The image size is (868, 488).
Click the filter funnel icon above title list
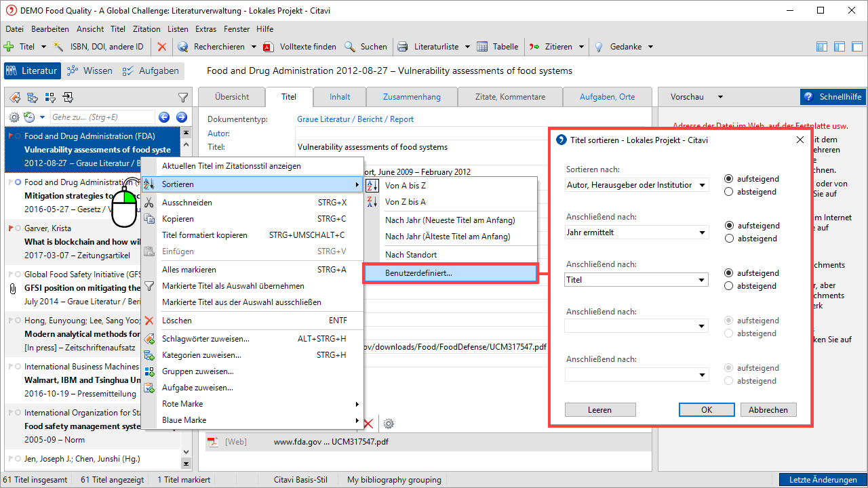click(182, 98)
